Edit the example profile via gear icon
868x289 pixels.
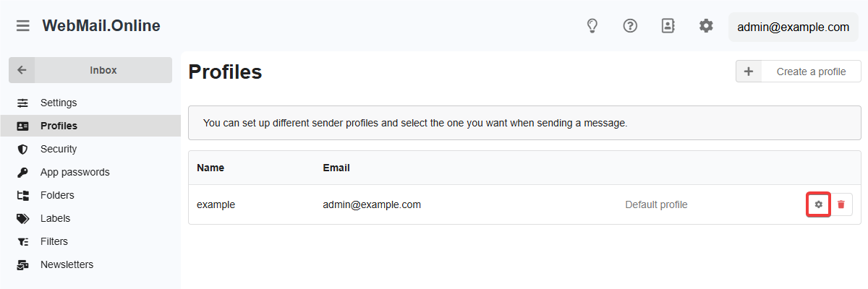pyautogui.click(x=818, y=204)
